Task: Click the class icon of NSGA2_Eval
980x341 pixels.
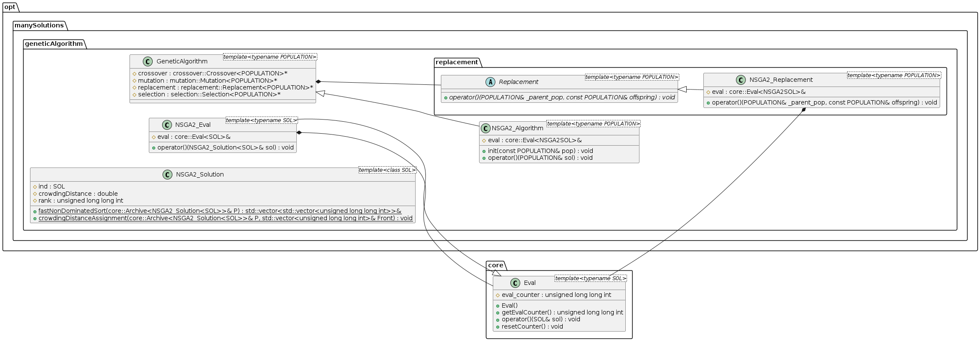Action: pyautogui.click(x=167, y=125)
